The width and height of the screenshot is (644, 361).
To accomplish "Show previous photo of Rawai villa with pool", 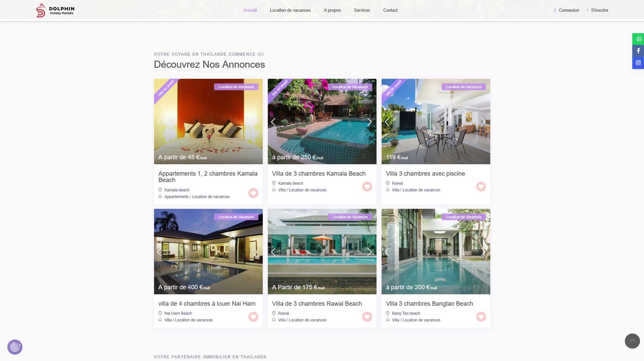I will pos(387,122).
